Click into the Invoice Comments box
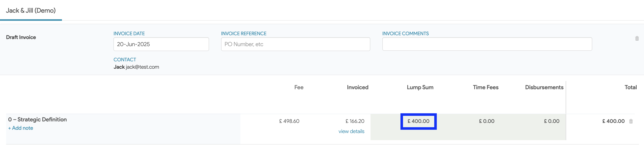 point(487,44)
